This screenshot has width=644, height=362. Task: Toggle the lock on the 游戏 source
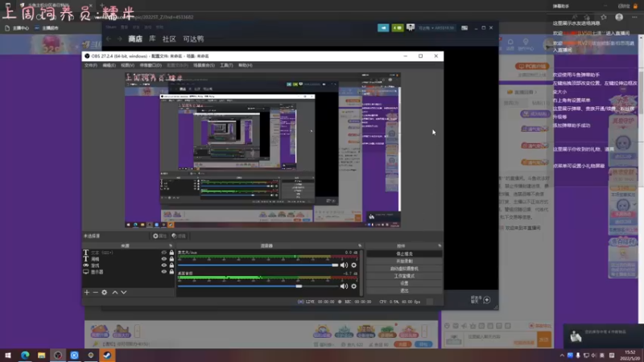click(171, 265)
